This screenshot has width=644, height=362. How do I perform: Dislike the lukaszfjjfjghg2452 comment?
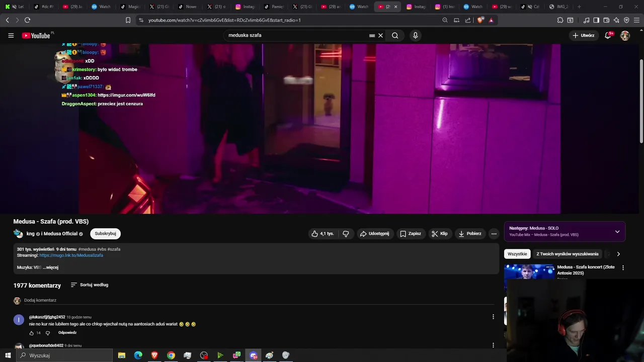[x=48, y=333]
